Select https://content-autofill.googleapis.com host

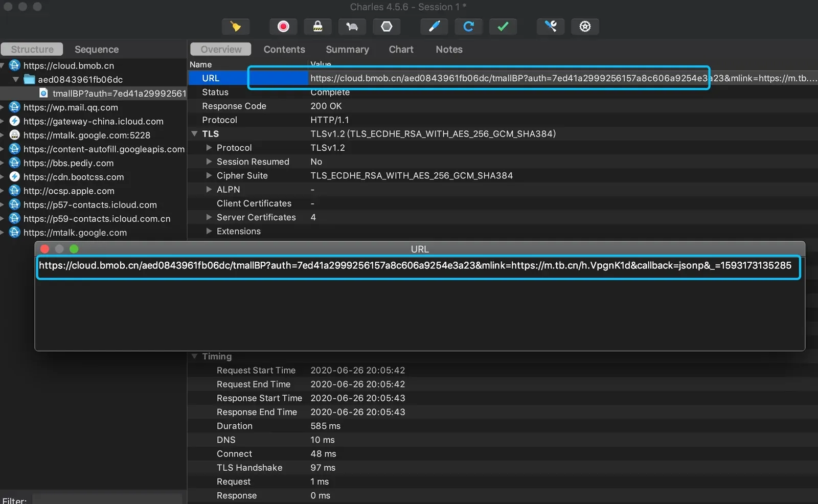tap(104, 149)
